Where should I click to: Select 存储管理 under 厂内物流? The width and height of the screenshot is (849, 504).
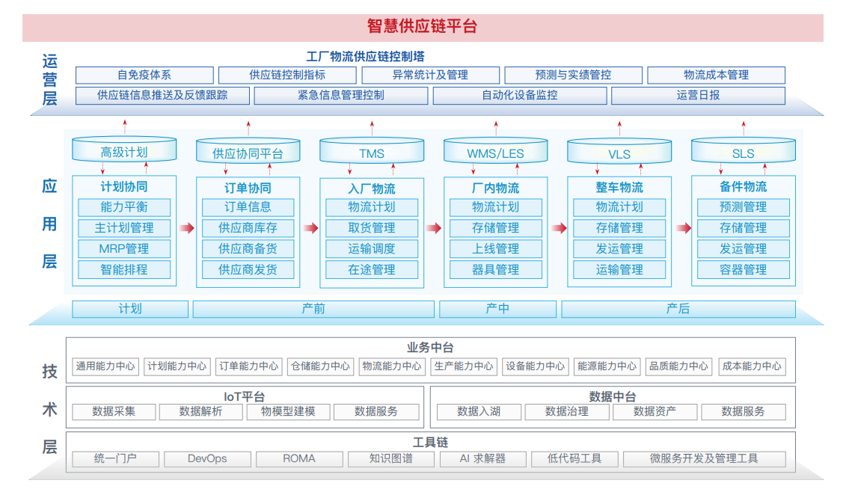coord(495,228)
